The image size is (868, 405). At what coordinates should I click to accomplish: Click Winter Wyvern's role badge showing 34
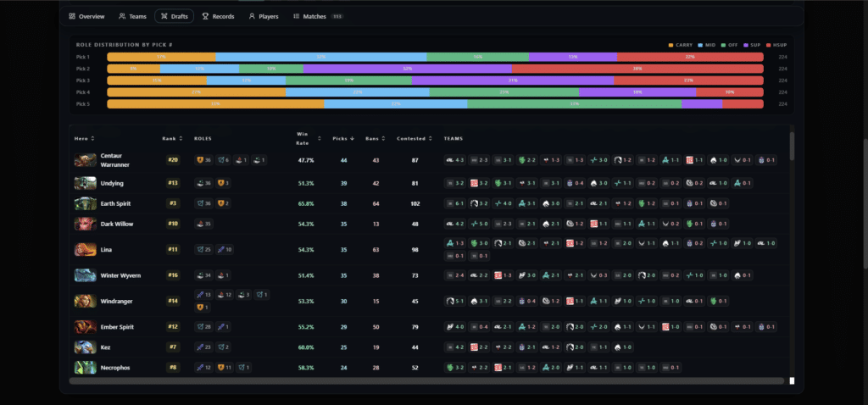[203, 275]
